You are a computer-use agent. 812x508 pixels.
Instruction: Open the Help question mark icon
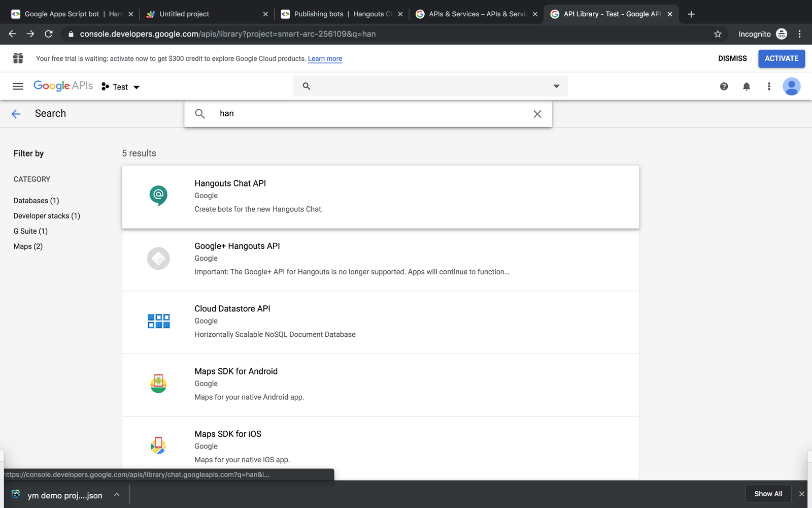click(x=724, y=86)
